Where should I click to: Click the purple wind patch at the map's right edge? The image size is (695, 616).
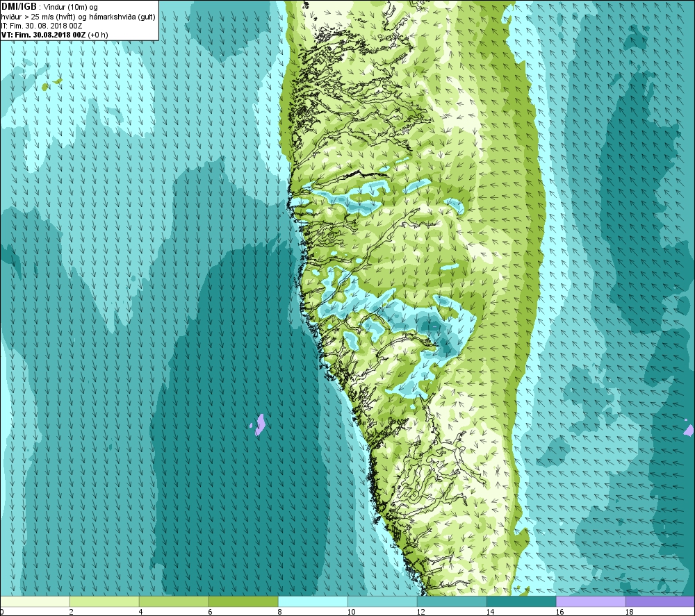(x=689, y=430)
